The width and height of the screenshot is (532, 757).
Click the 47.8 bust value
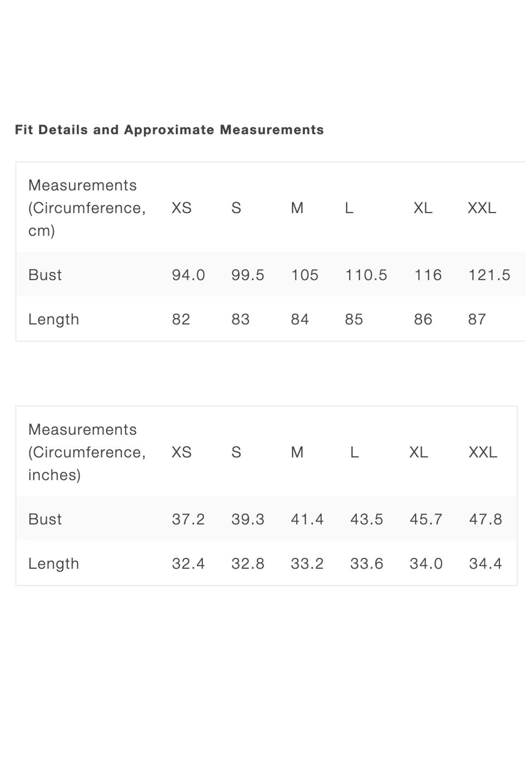486,519
